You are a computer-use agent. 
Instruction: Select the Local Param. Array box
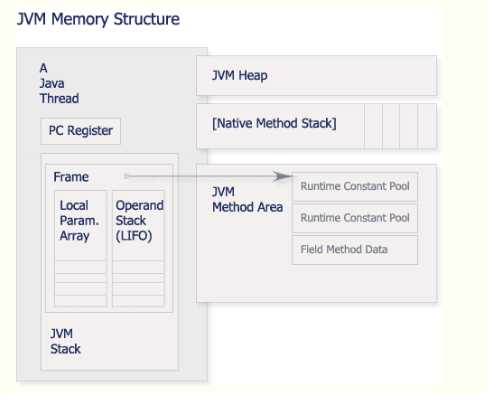pyautogui.click(x=80, y=248)
